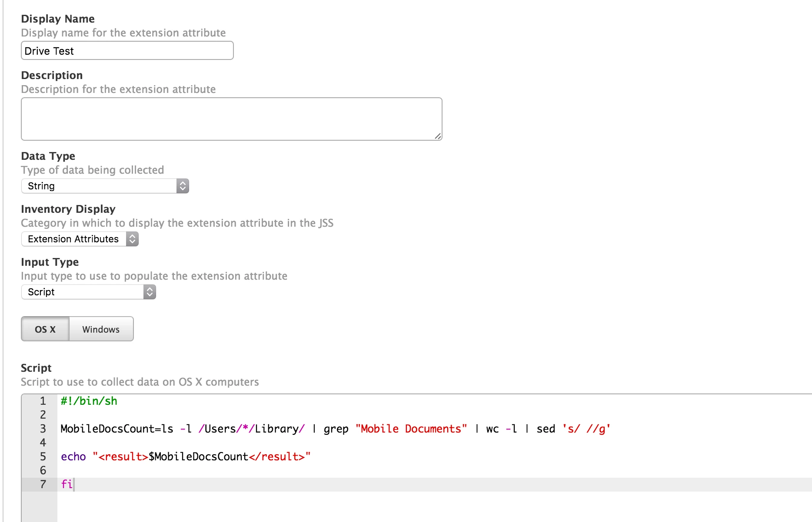Click the stepper arrows on Data Type dropdown
Image resolution: width=812 pixels, height=522 pixels.
click(x=183, y=186)
